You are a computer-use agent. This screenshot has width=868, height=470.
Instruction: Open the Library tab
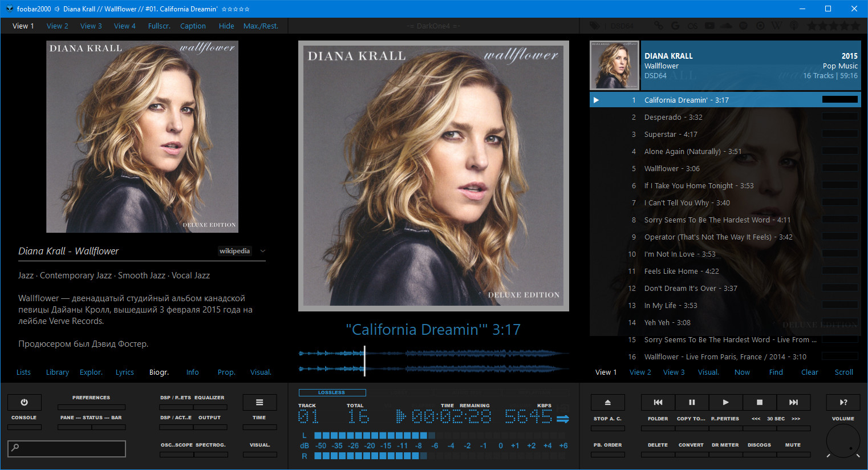coord(58,372)
